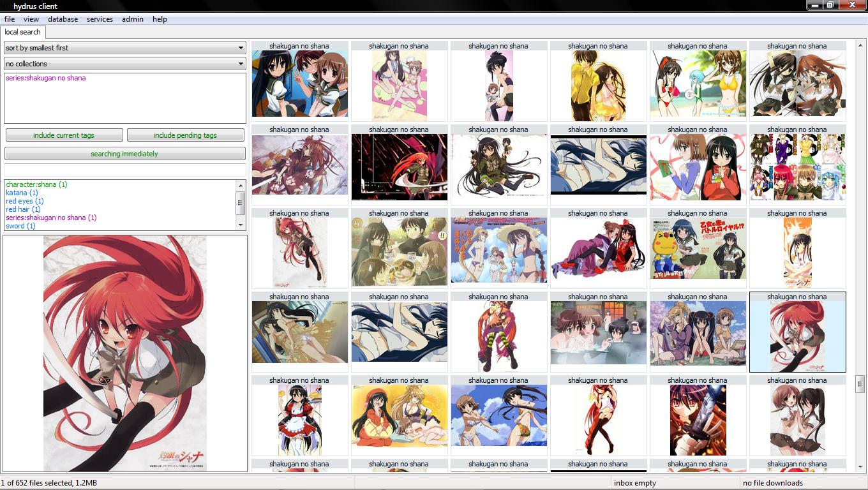Viewport: 868px width, 490px height.
Task: Select the magazine cover thumbnail with straw hat
Action: tap(499, 248)
